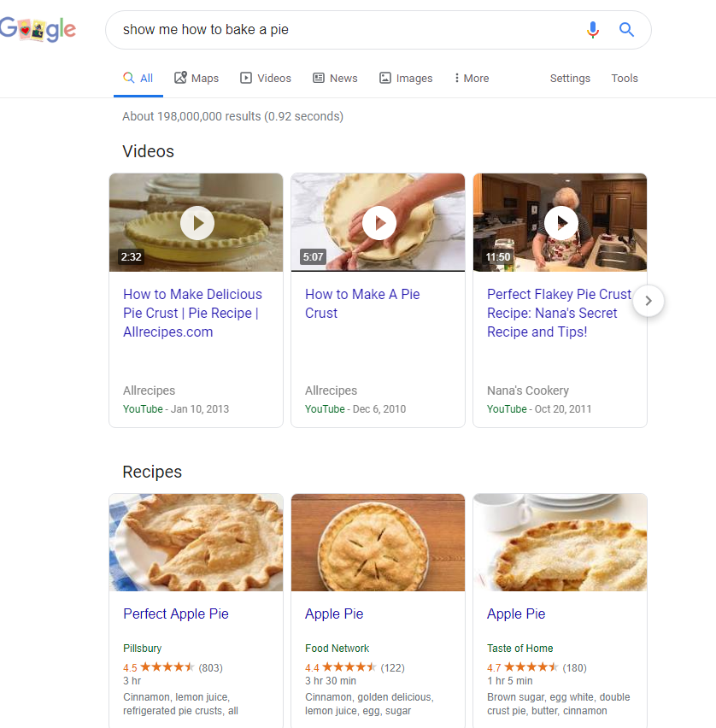Open the Settings menu
The image size is (716, 728).
pyautogui.click(x=569, y=78)
